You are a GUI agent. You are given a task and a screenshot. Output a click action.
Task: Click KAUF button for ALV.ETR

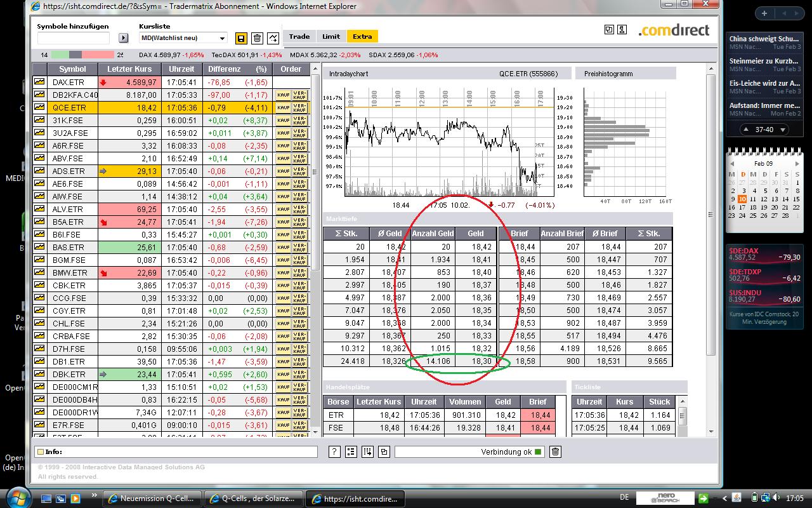point(283,209)
